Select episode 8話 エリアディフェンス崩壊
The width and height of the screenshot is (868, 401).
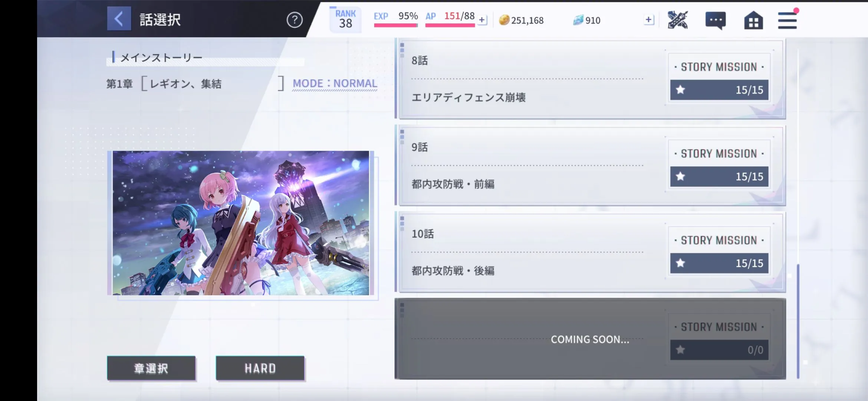590,79
